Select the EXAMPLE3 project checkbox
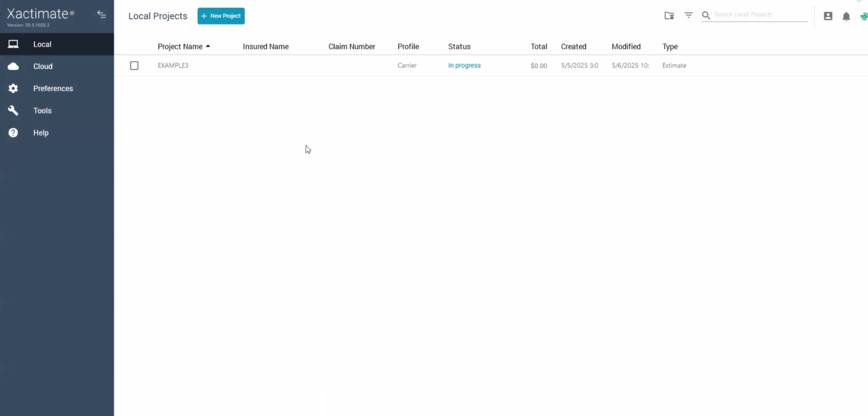The image size is (868, 416). 134,65
